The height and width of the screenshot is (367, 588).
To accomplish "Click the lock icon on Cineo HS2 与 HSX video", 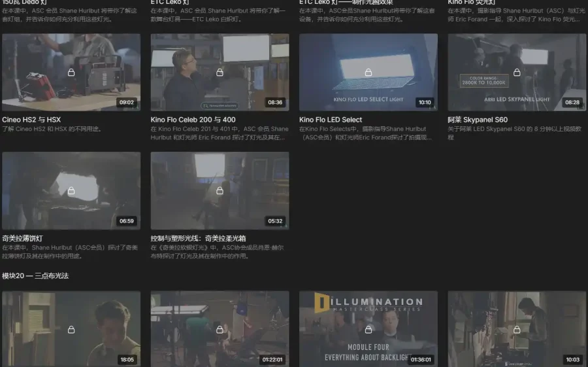I will [71, 72].
